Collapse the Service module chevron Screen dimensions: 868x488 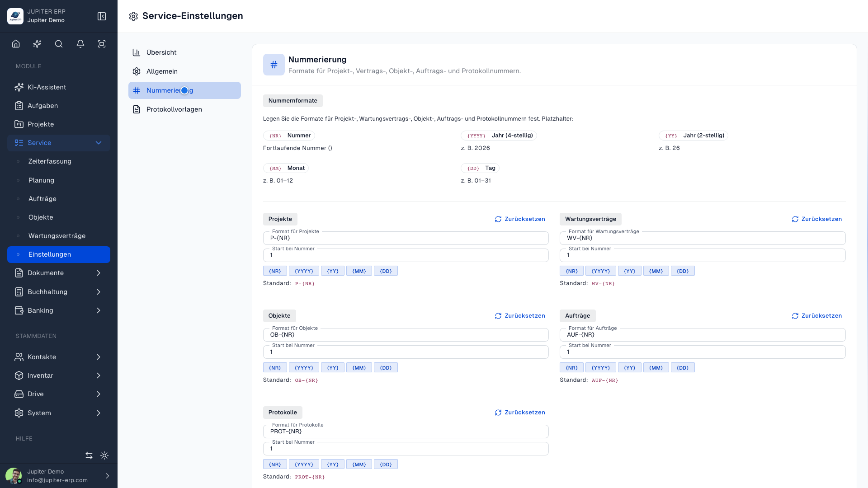pos(99,143)
